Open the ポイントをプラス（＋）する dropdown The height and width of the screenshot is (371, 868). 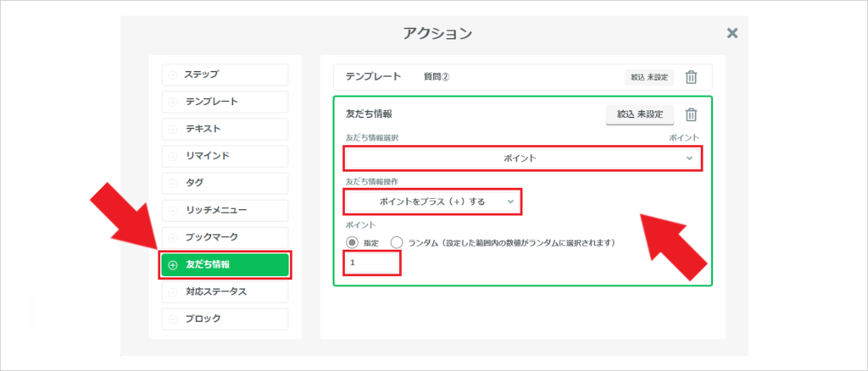[x=432, y=202]
